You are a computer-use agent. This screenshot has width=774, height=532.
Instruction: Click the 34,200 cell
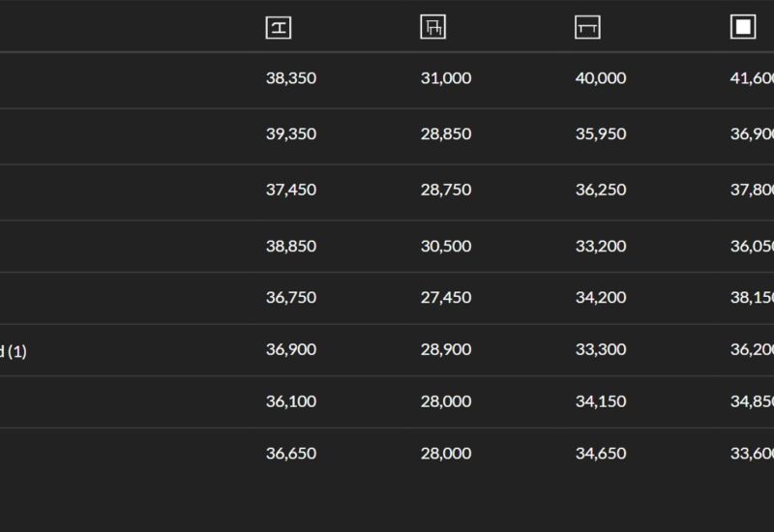601,298
